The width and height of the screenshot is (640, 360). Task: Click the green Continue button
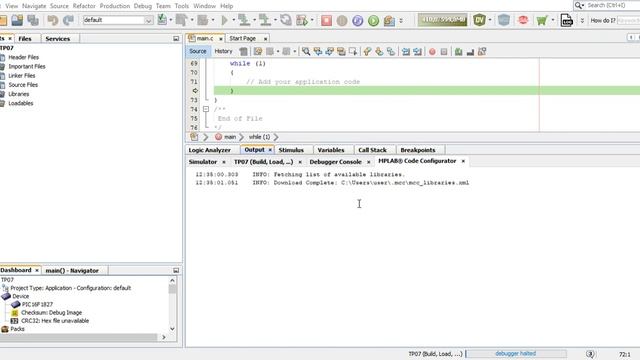[373, 20]
